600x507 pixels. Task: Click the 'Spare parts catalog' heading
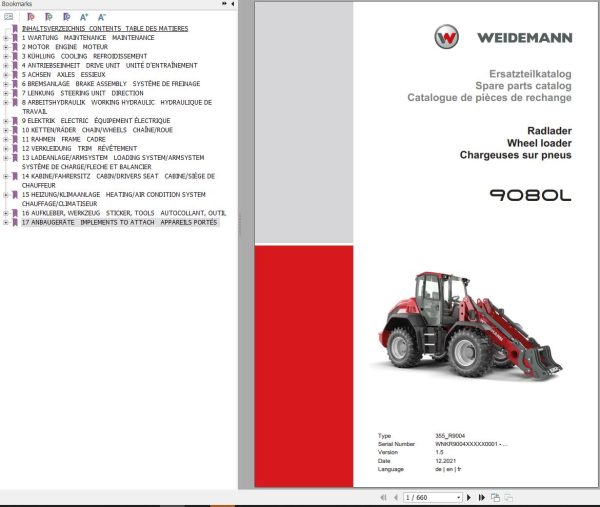523,86
